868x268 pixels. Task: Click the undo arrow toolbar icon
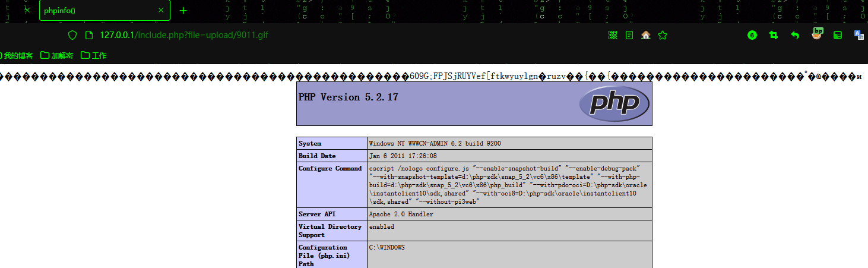[795, 35]
